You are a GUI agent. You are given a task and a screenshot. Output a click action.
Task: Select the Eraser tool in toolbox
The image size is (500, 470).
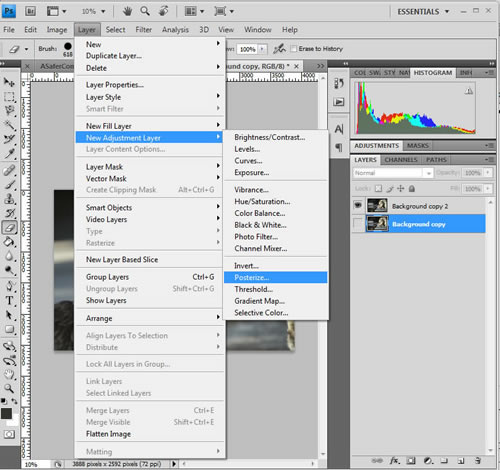(x=9, y=228)
